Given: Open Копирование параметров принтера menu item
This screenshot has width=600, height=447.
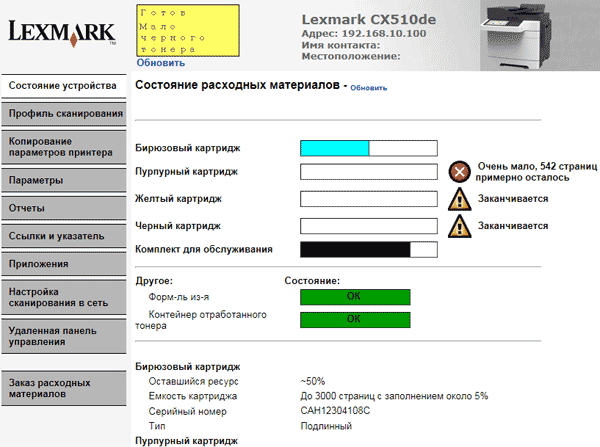Looking at the screenshot, I should pyautogui.click(x=64, y=147).
